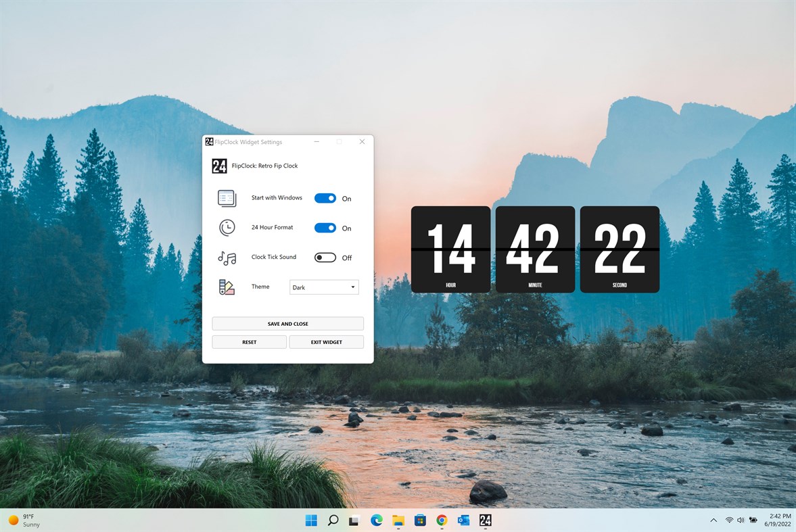The height and width of the screenshot is (532, 796).
Task: Disable the 24 Hour Format switch
Action: tap(325, 228)
